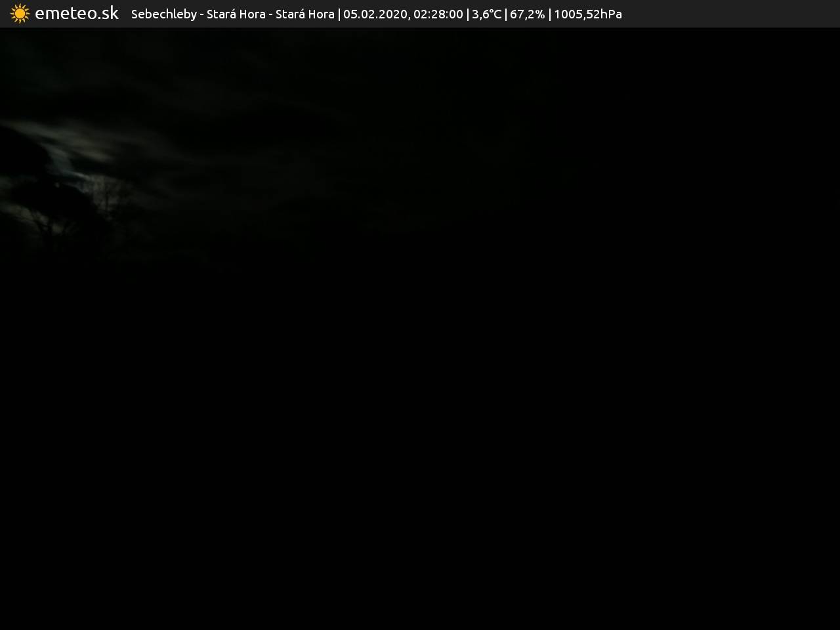Select the Sebechleby location text

[x=163, y=14]
